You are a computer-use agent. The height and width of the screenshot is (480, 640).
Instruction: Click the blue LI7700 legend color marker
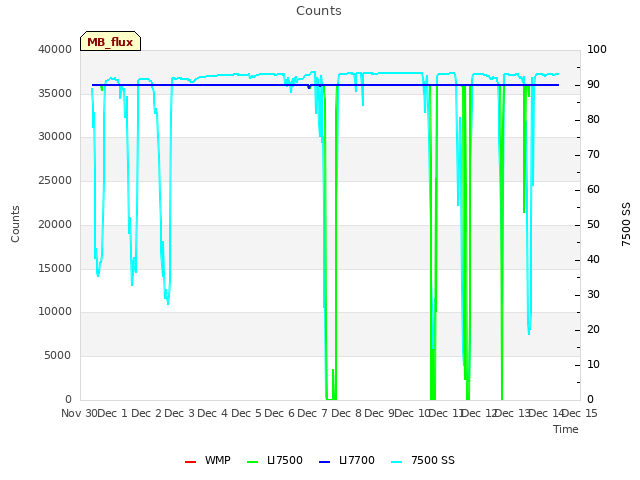[324, 462]
